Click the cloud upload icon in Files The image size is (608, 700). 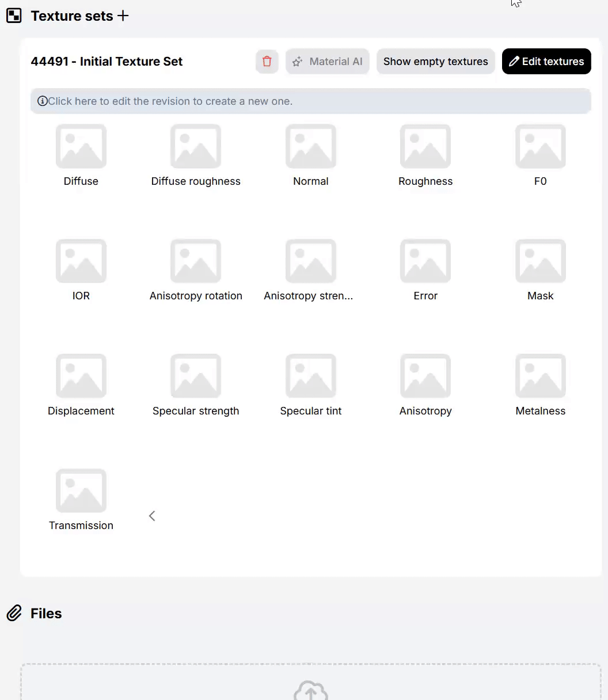click(310, 691)
